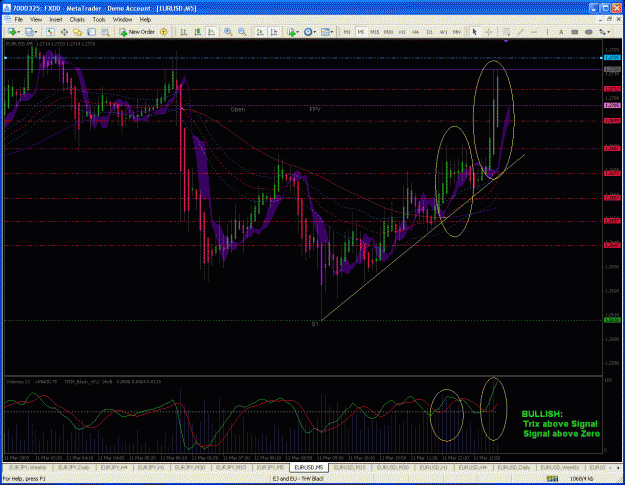
Task: Expand the arrows/shapes tool dropdown
Action: tap(609, 32)
